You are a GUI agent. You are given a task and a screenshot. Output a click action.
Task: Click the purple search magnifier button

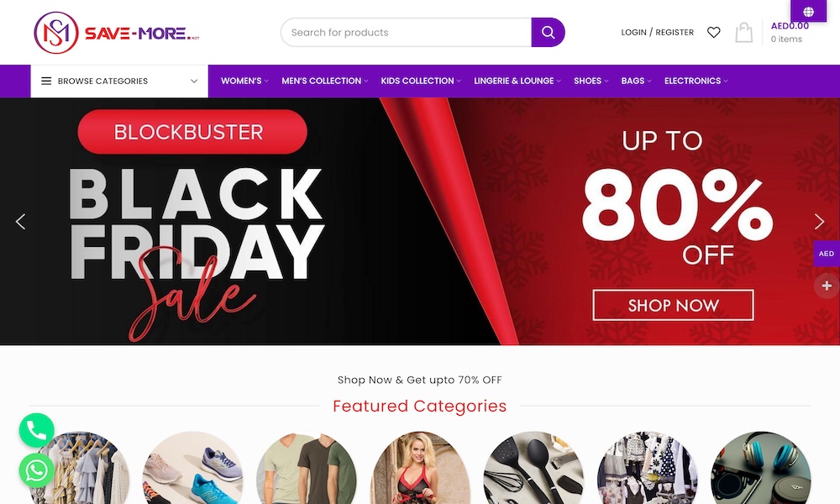[548, 32]
